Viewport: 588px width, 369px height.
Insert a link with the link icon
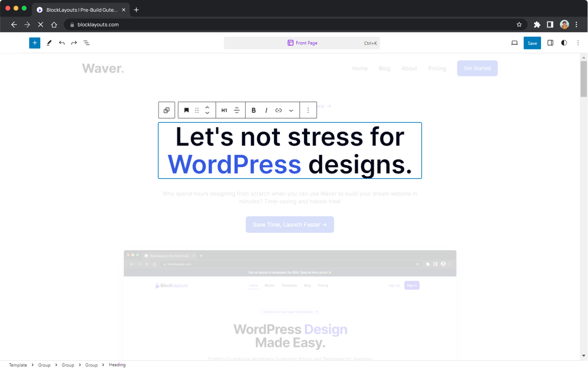coord(279,110)
